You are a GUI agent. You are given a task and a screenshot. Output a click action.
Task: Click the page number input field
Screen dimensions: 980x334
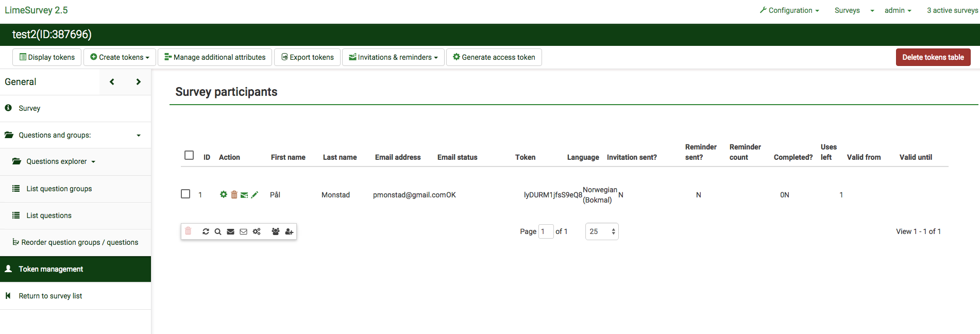point(546,231)
